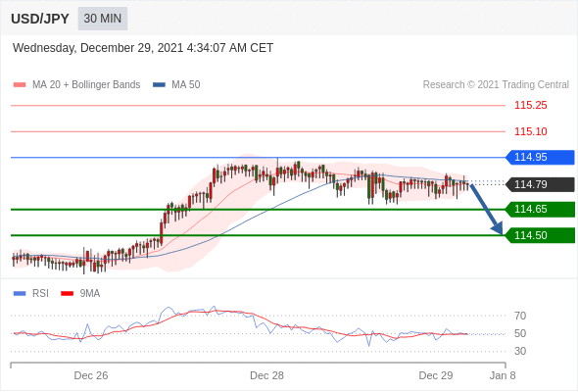578x392 pixels.
Task: Click Research © 2021 Trading Central credit
Action: pos(496,85)
